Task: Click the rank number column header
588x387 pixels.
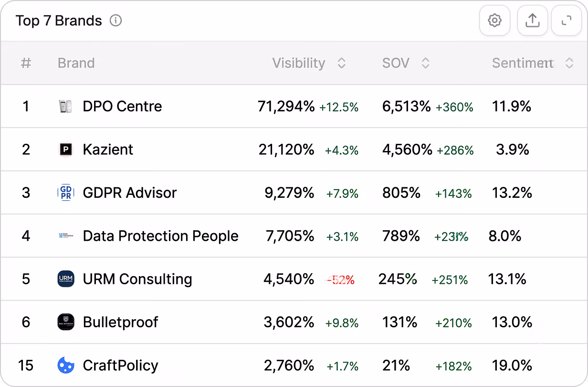Action: pos(26,63)
